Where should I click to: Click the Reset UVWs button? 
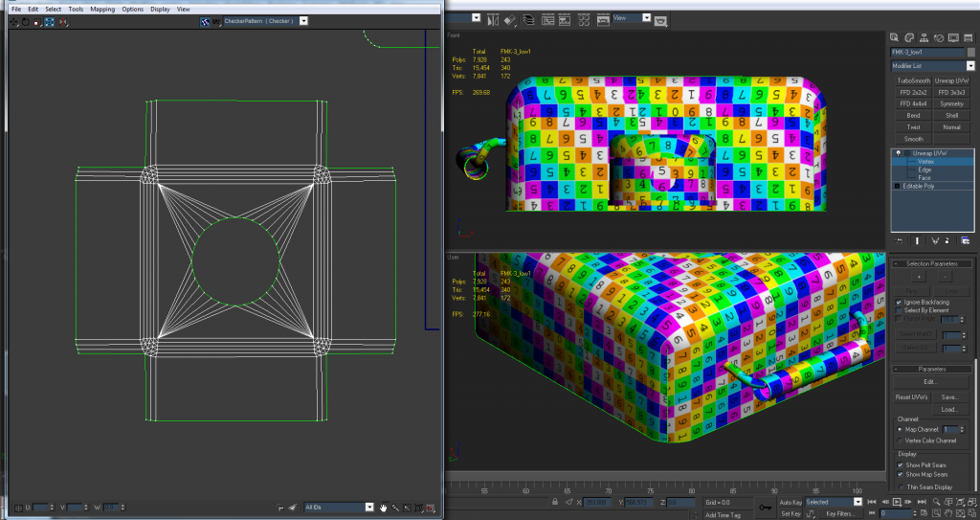click(909, 396)
